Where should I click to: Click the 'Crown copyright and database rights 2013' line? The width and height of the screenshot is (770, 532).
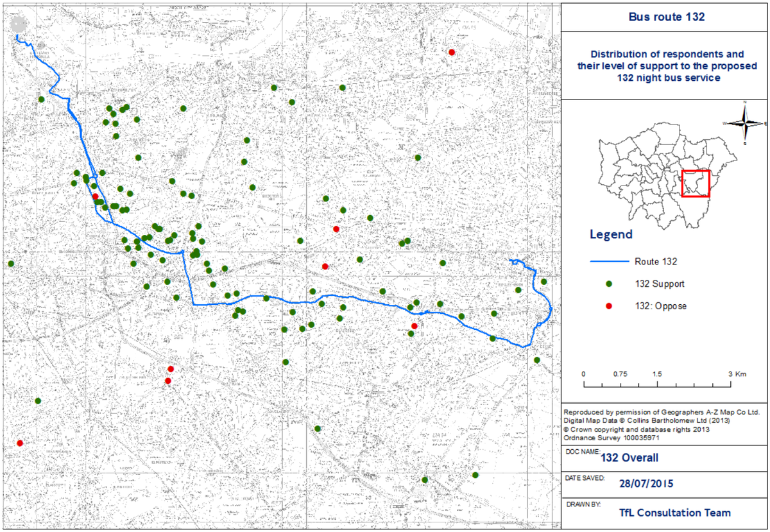click(637, 429)
